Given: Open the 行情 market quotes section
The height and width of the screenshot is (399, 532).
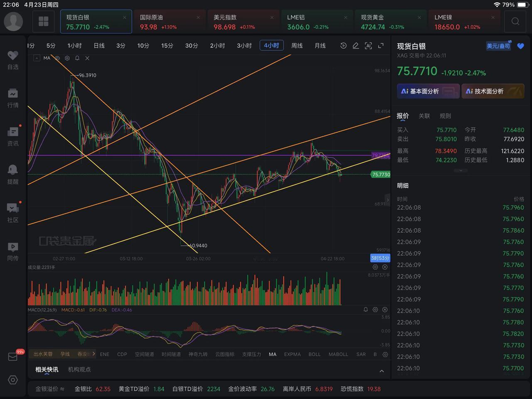Looking at the screenshot, I should pos(13,98).
